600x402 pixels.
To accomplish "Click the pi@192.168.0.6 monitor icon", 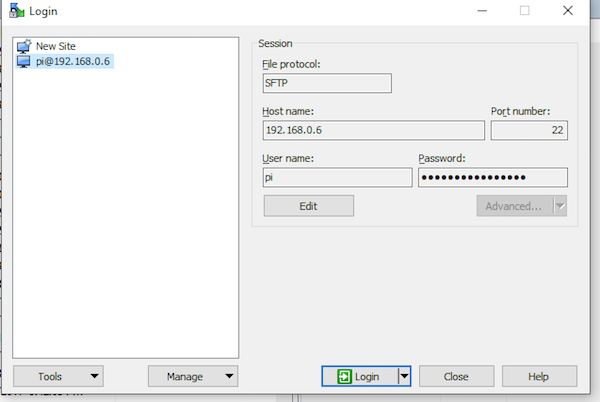I will pos(23,61).
